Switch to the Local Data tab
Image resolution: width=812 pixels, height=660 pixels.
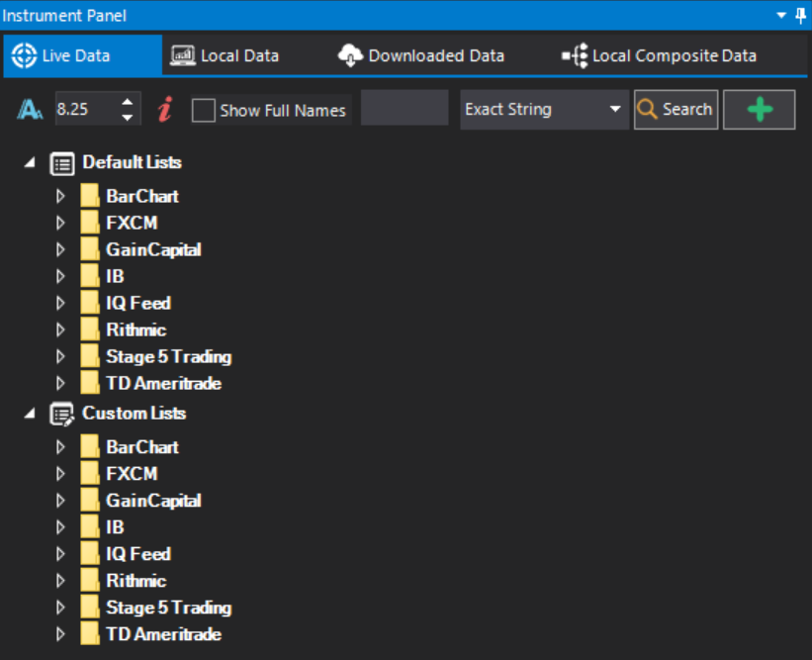pos(225,55)
